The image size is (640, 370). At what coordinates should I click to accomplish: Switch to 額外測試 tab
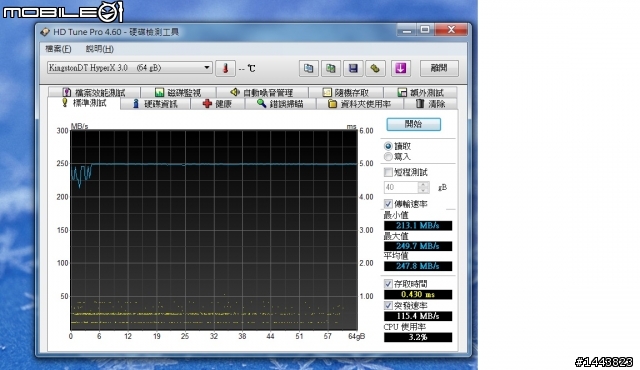coord(420,93)
